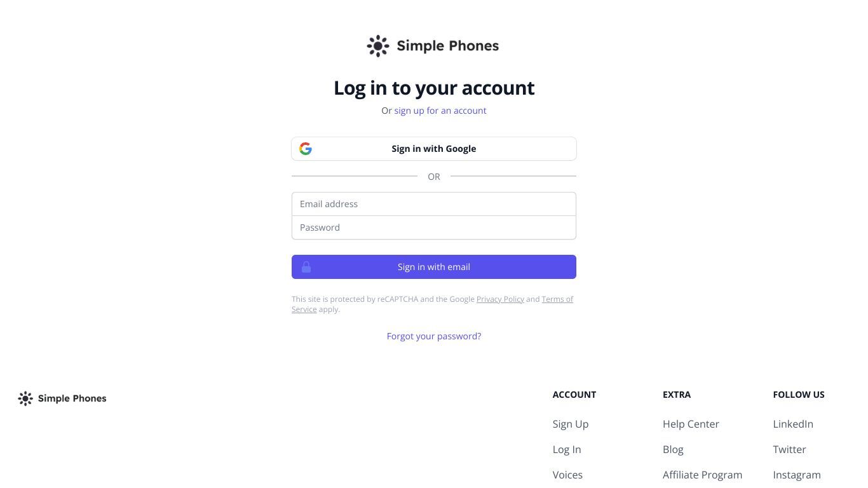Image resolution: width=868 pixels, height=488 pixels.
Task: Click the lock icon on sign-in button
Action: 306,267
